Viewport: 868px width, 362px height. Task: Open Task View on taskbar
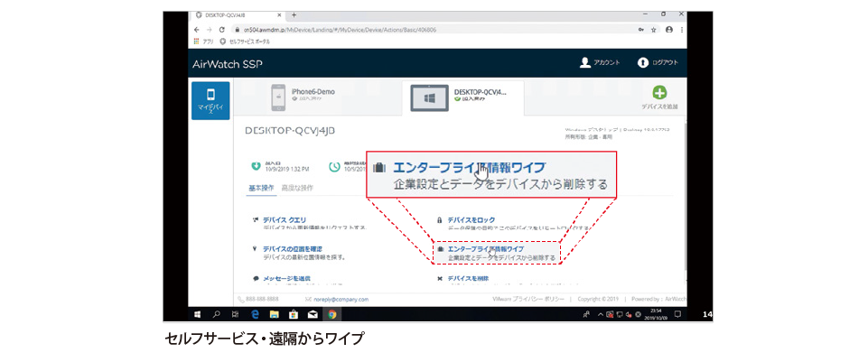(x=235, y=314)
